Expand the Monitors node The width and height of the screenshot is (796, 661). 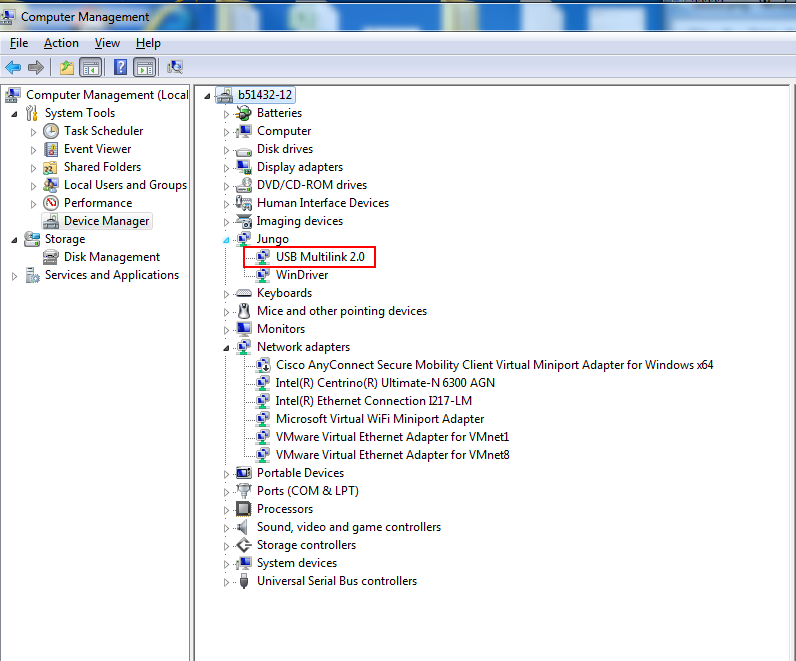point(226,330)
